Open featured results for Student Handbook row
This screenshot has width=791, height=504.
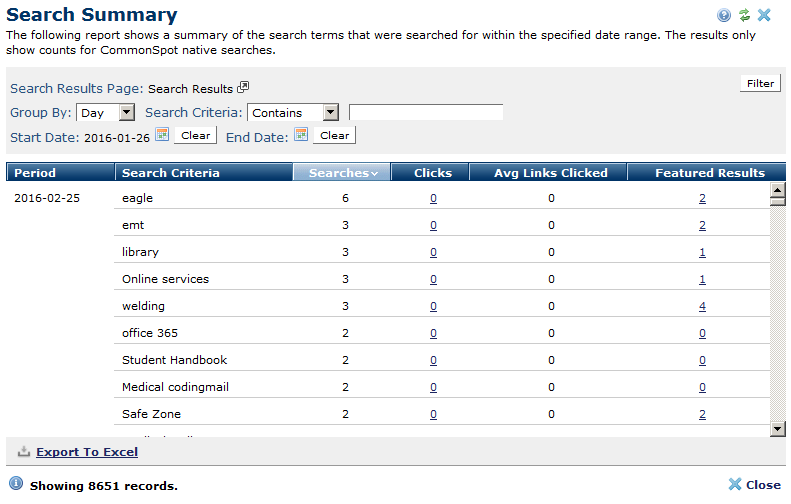702,360
